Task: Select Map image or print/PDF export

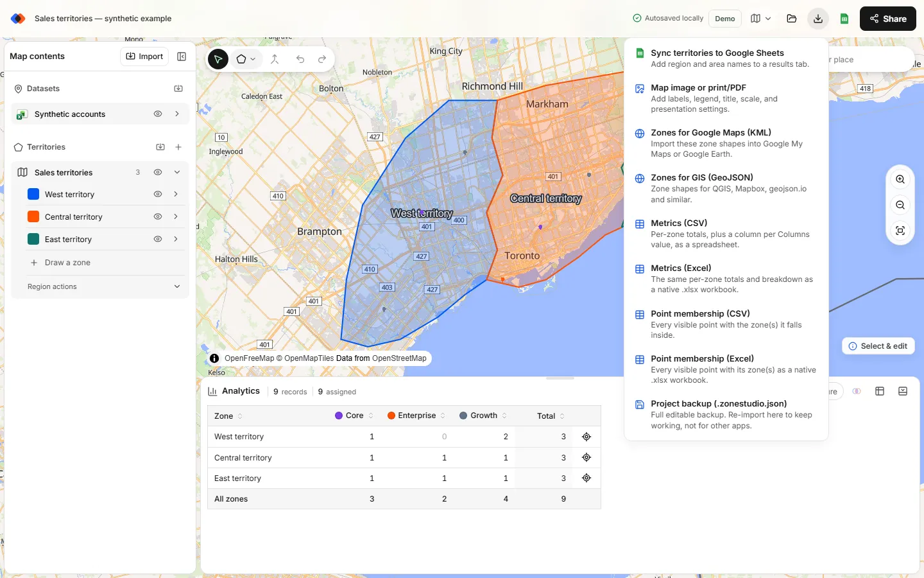Action: [726, 98]
